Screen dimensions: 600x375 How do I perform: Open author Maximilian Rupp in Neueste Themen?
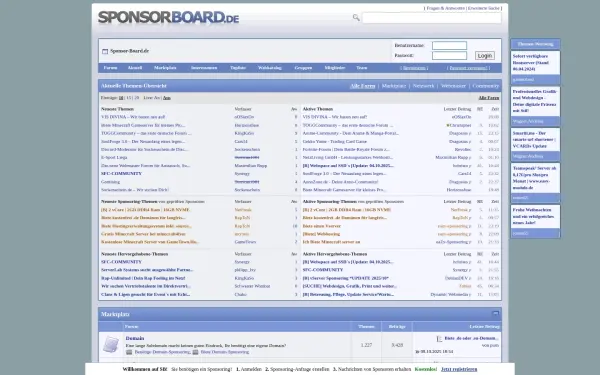tap(251, 166)
